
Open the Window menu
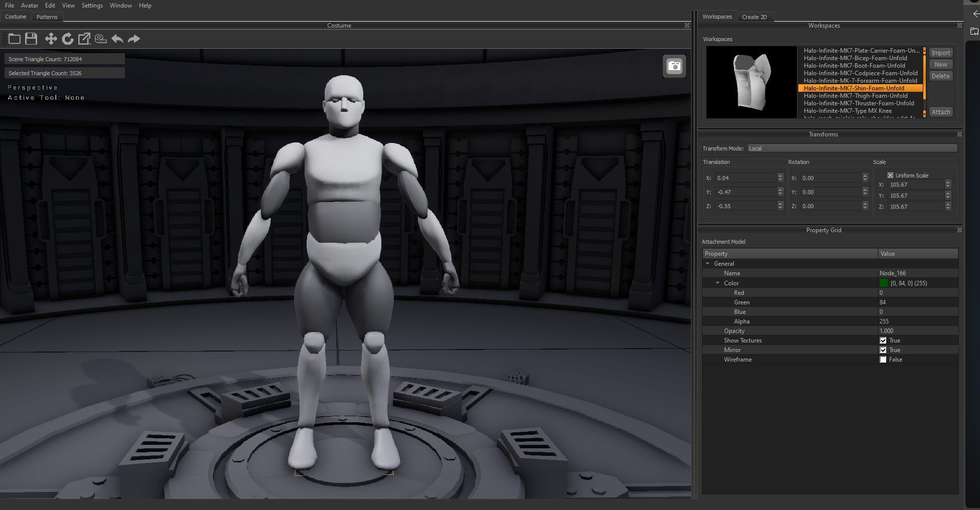coord(121,6)
